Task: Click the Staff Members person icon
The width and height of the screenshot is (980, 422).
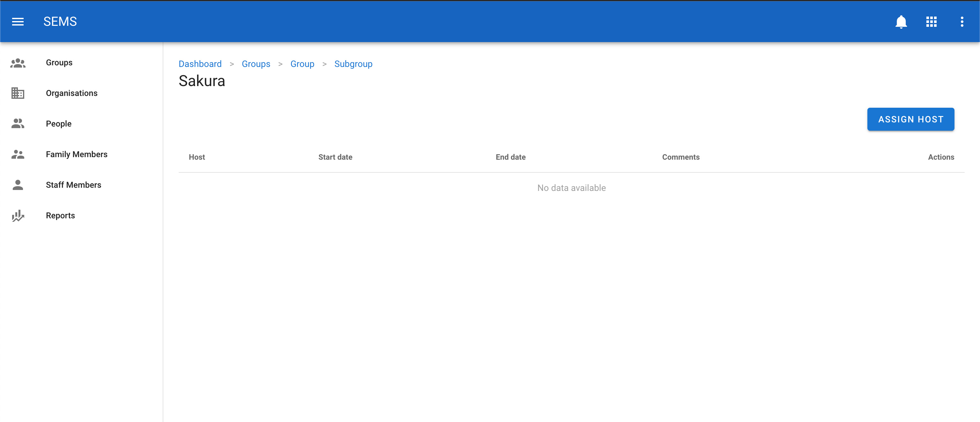Action: 18,185
